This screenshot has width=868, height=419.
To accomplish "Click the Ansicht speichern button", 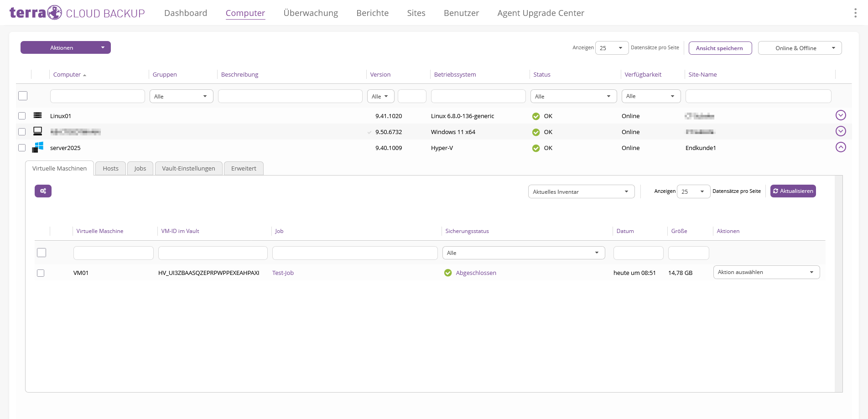I will 720,48.
